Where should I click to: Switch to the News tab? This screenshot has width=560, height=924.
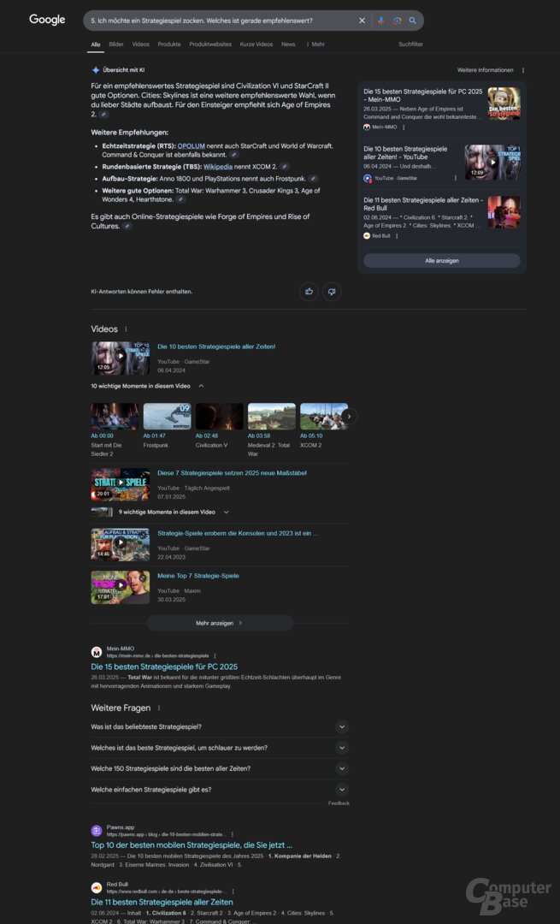[x=288, y=44]
